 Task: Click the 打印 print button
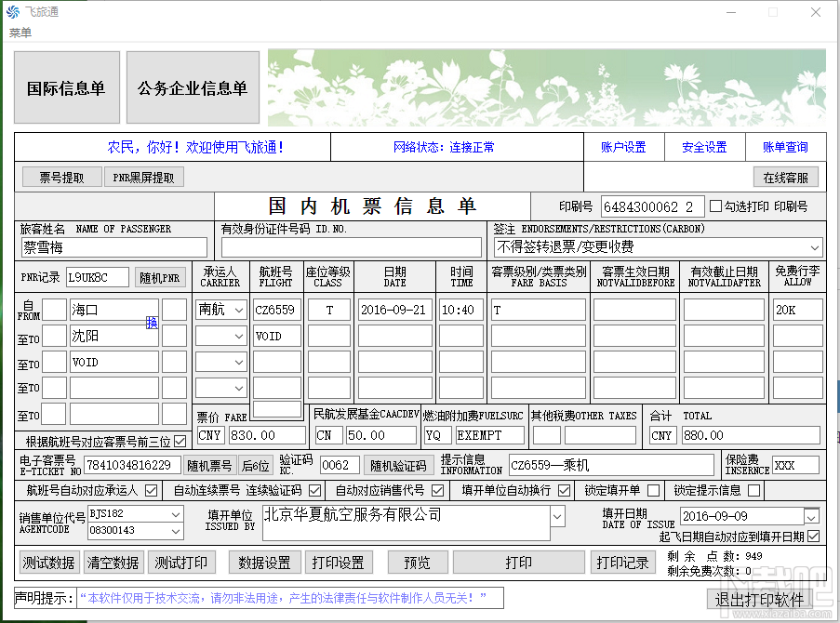click(x=519, y=563)
